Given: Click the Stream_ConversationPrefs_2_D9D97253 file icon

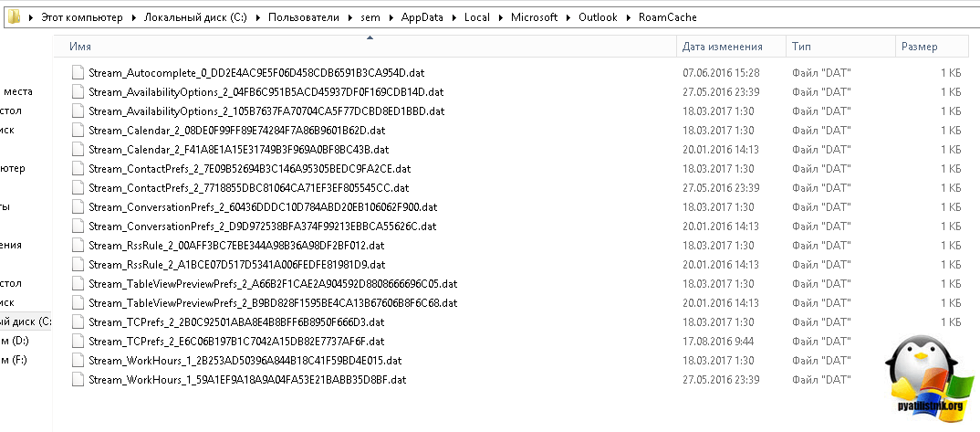Looking at the screenshot, I should (78, 226).
